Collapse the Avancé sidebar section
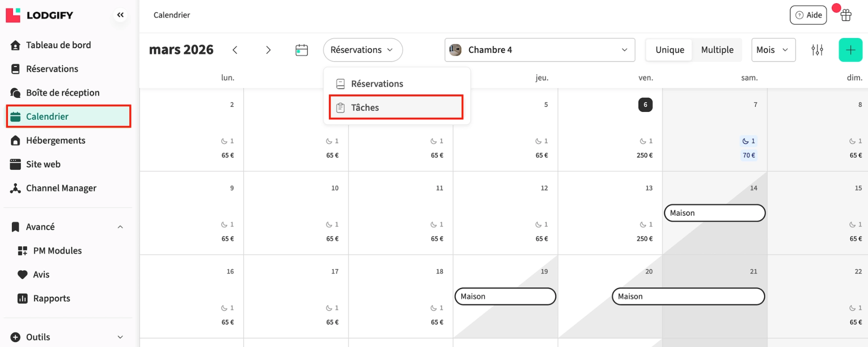The width and height of the screenshot is (868, 347). 120,227
